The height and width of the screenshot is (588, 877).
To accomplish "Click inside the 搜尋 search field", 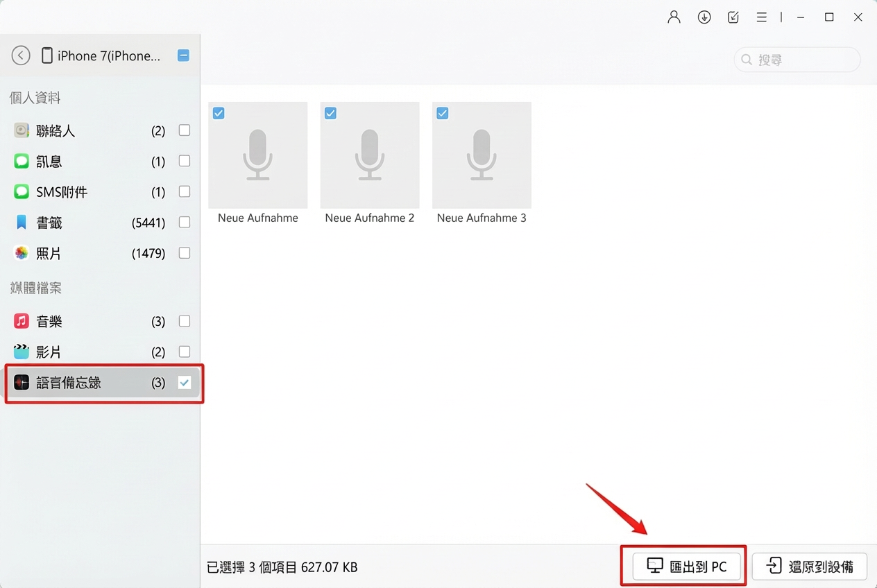I will (797, 60).
